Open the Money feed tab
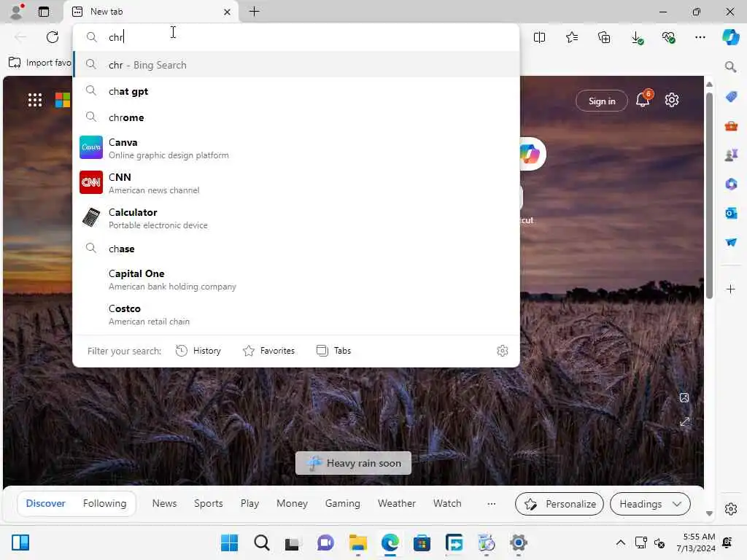Screen dimensions: 747x560 (x=292, y=503)
